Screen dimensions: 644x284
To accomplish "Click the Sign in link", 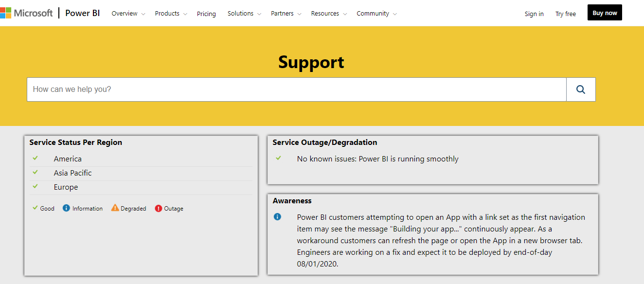I will [534, 14].
